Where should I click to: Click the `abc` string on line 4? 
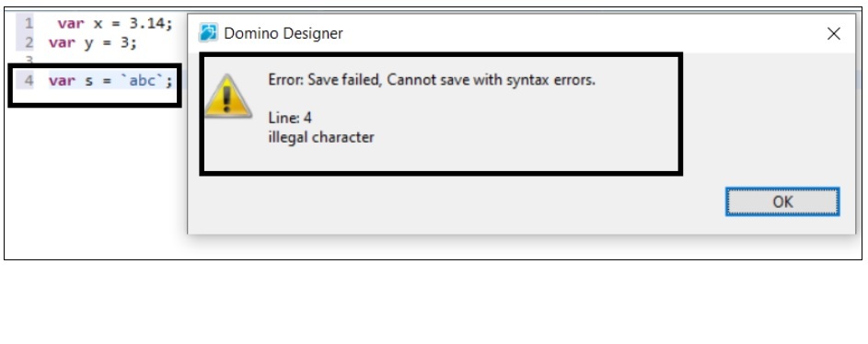point(143,81)
